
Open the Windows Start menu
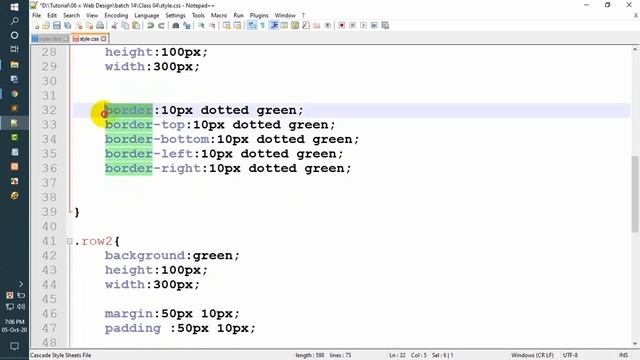click(x=14, y=7)
